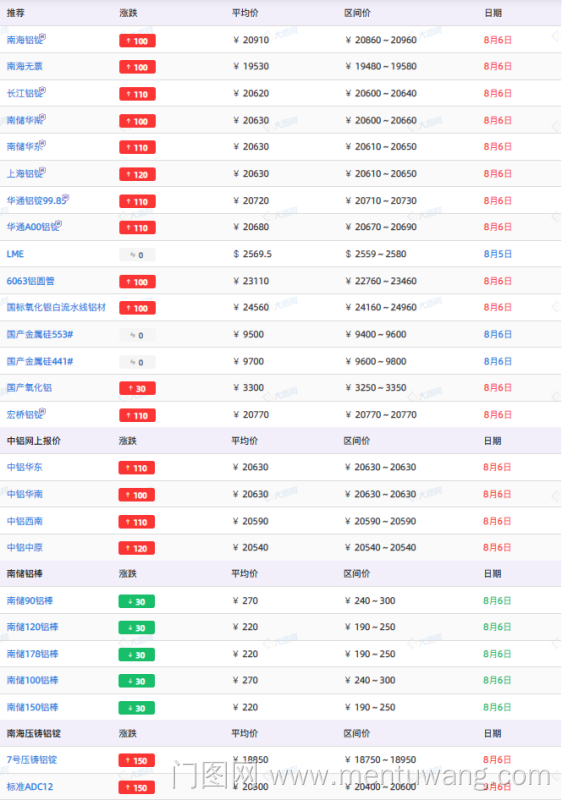Screen dimensions: 562x800
Task: Open the 华通A00铝锭 link
Action: (33, 227)
